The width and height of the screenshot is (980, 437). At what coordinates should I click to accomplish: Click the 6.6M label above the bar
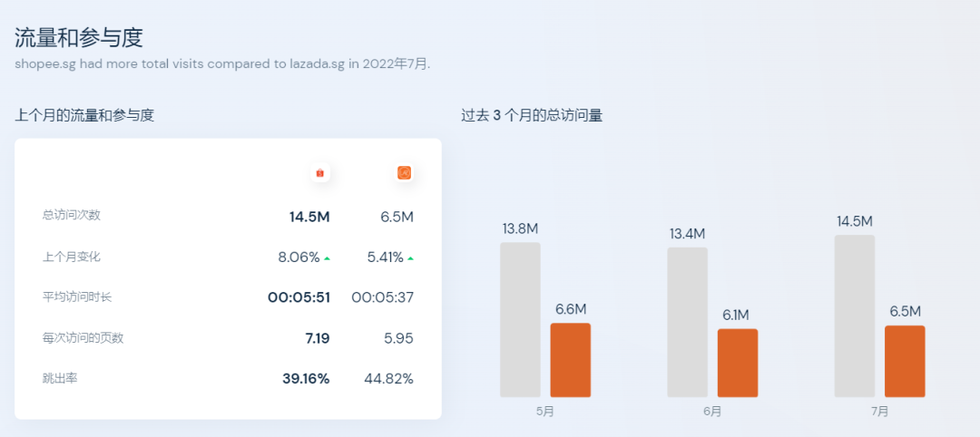(x=571, y=309)
